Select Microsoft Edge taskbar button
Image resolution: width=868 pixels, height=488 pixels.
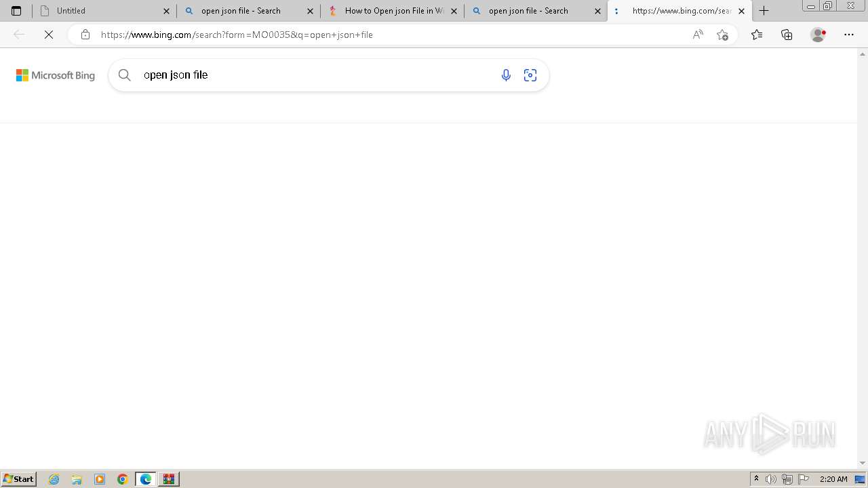click(x=146, y=479)
